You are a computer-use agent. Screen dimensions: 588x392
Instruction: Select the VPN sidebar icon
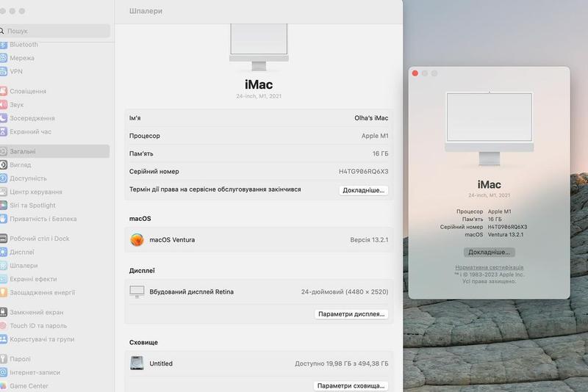tap(4, 72)
